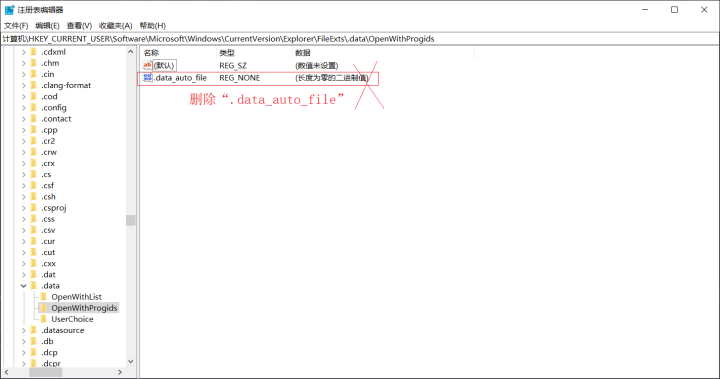Click the tree vertical scrollbar thumb
The height and width of the screenshot is (379, 720).
coord(130,221)
